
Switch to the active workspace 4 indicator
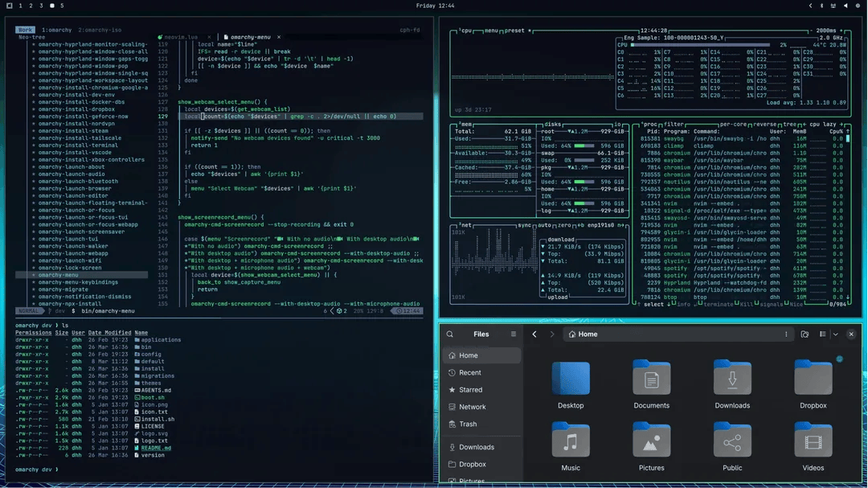(51, 6)
